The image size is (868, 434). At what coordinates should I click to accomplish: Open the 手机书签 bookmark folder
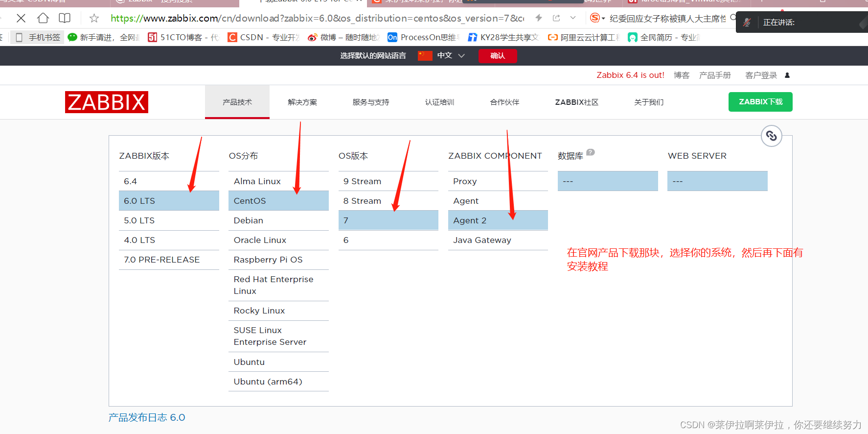pyautogui.click(x=38, y=37)
